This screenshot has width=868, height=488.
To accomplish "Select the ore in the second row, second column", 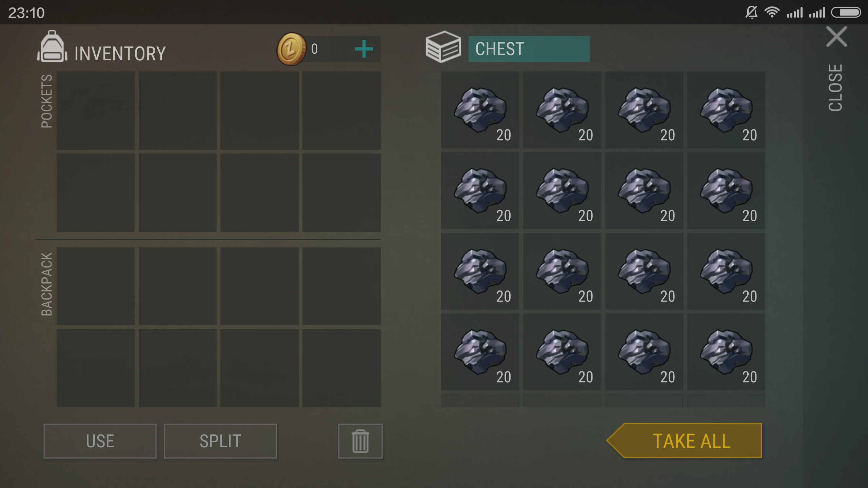I will (x=562, y=190).
